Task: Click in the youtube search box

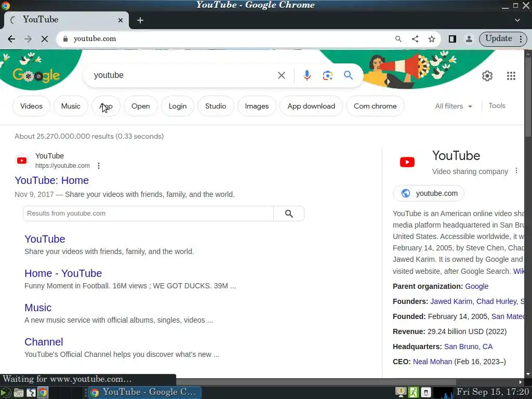Action: point(183,75)
